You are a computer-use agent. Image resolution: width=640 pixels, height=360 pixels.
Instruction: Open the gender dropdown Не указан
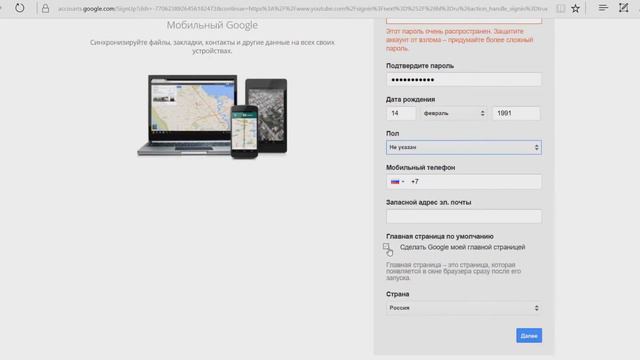click(464, 147)
